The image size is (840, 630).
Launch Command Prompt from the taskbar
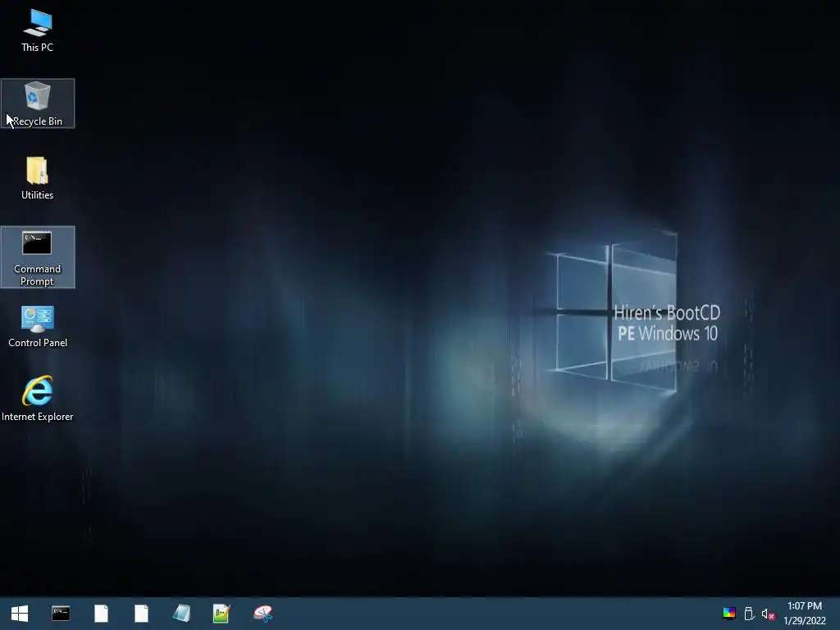(x=61, y=614)
